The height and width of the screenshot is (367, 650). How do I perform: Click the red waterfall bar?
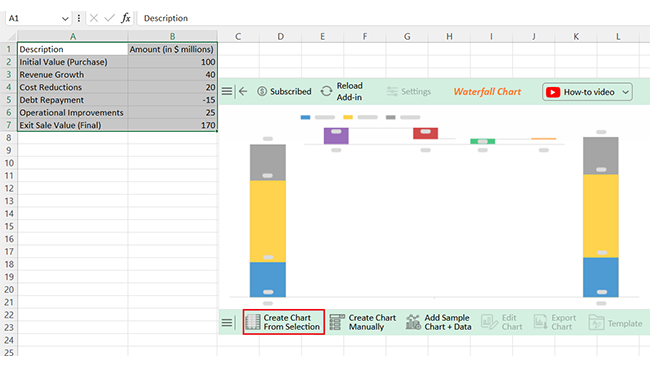pyautogui.click(x=425, y=133)
